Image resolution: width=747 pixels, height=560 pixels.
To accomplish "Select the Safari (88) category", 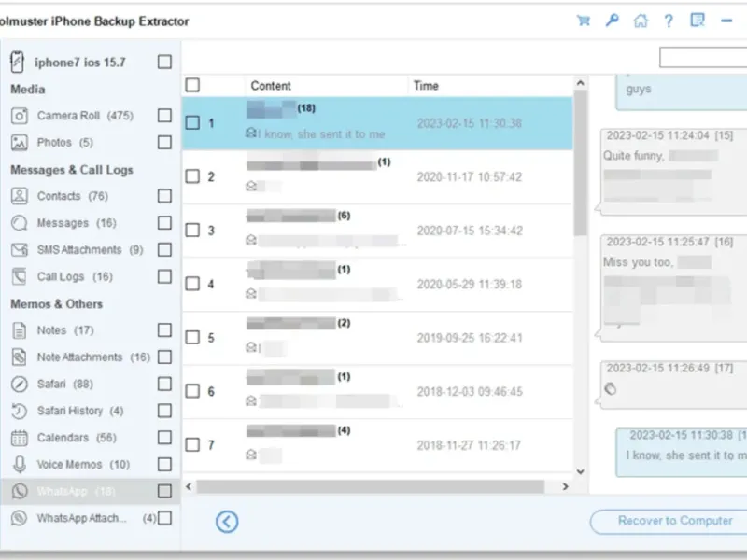I will click(65, 384).
